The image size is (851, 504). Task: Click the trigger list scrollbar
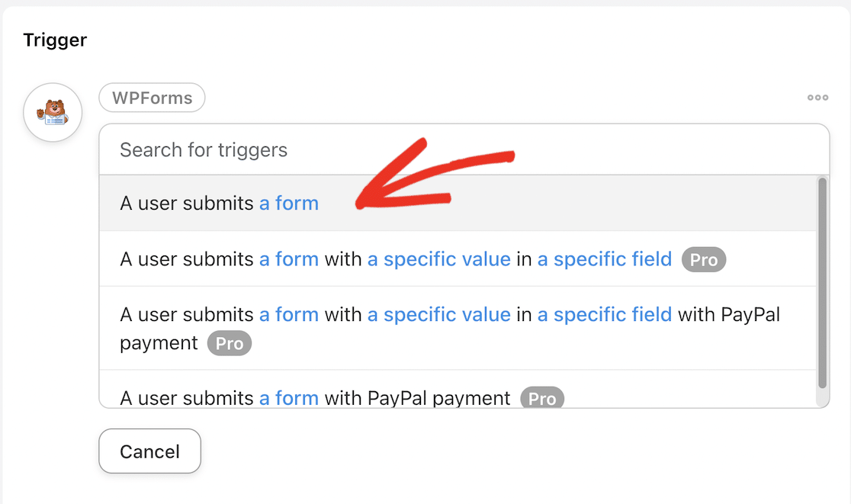point(822,282)
